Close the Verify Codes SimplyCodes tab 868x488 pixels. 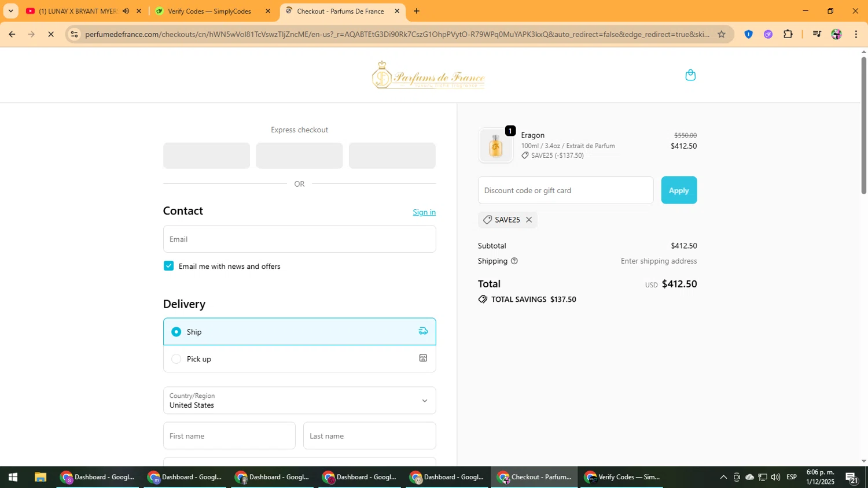click(268, 11)
